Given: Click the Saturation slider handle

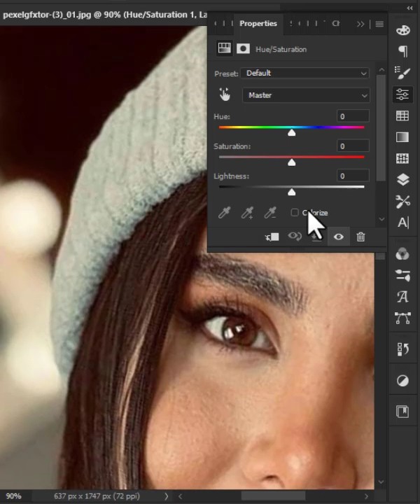Looking at the screenshot, I should (291, 162).
